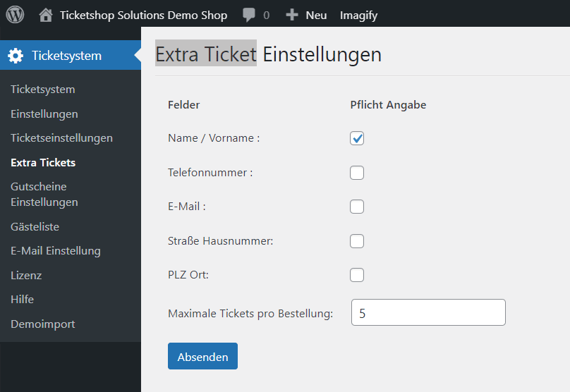Click the Telefonnummer label
Image resolution: width=570 pixels, height=392 pixels.
[x=210, y=172]
